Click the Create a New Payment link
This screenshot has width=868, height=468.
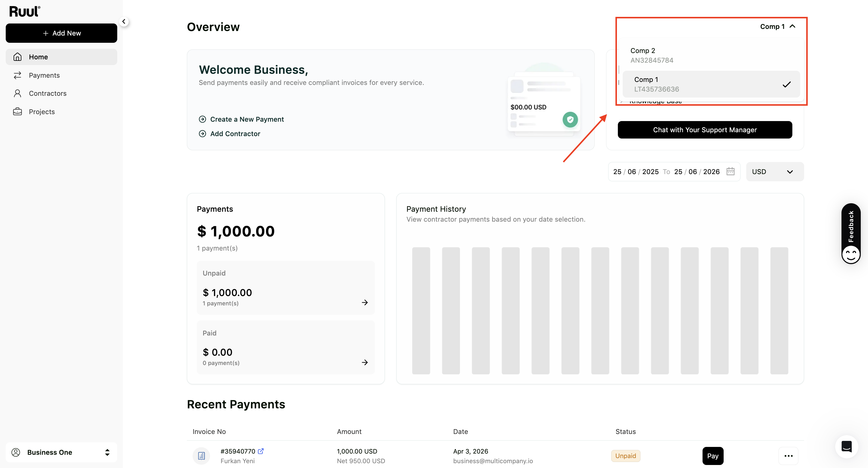[x=247, y=119]
